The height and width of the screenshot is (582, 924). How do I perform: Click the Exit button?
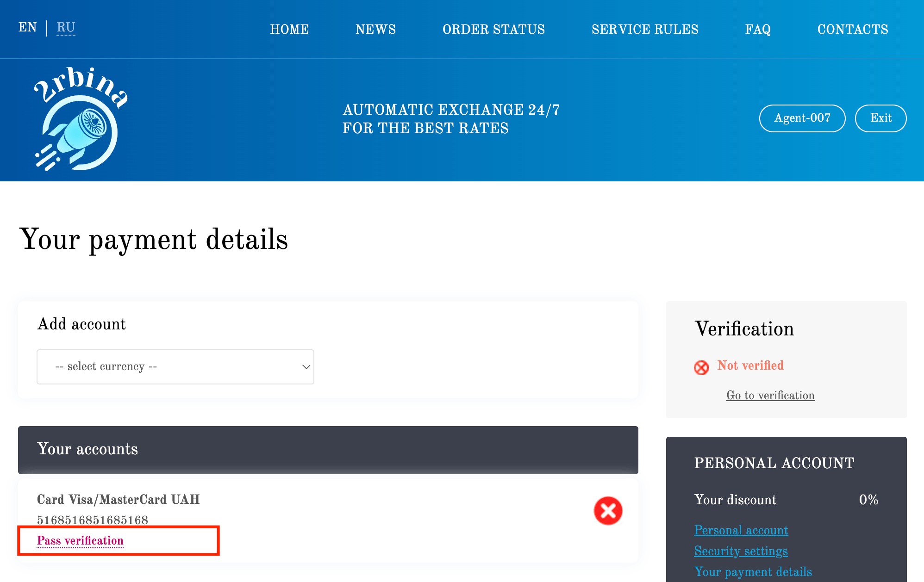[880, 118]
